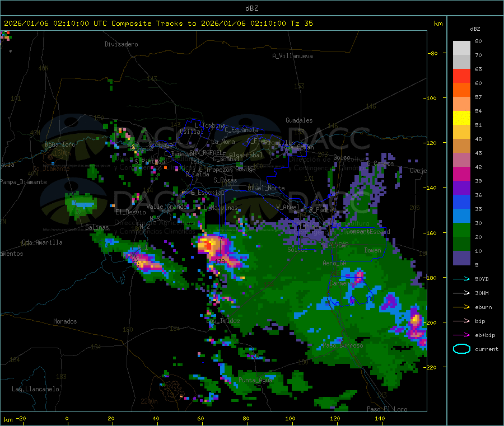The image size is (504, 426).
Task: Click the timestamp header text '2026/01/06 02:10:00 UTC'
Action: tap(55, 24)
